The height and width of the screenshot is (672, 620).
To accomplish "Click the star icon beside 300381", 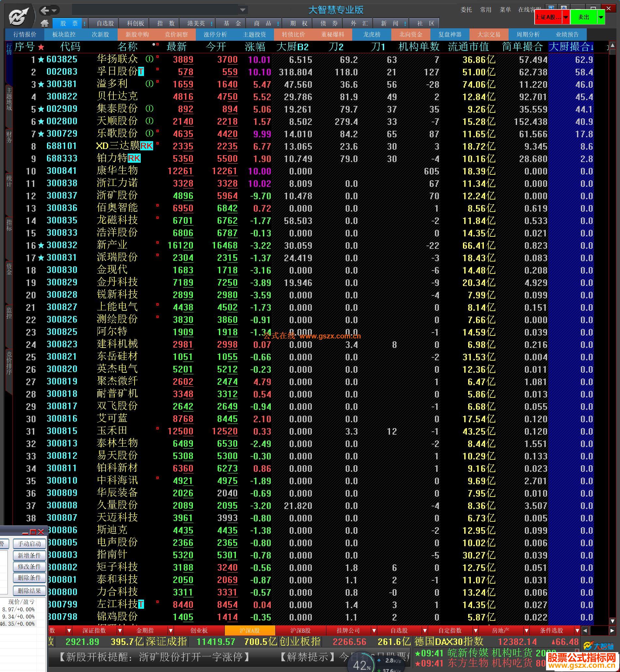I will (x=41, y=84).
